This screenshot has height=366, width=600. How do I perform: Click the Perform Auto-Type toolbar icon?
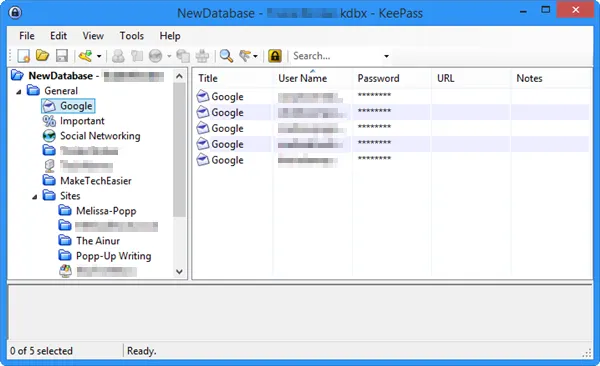(202, 56)
